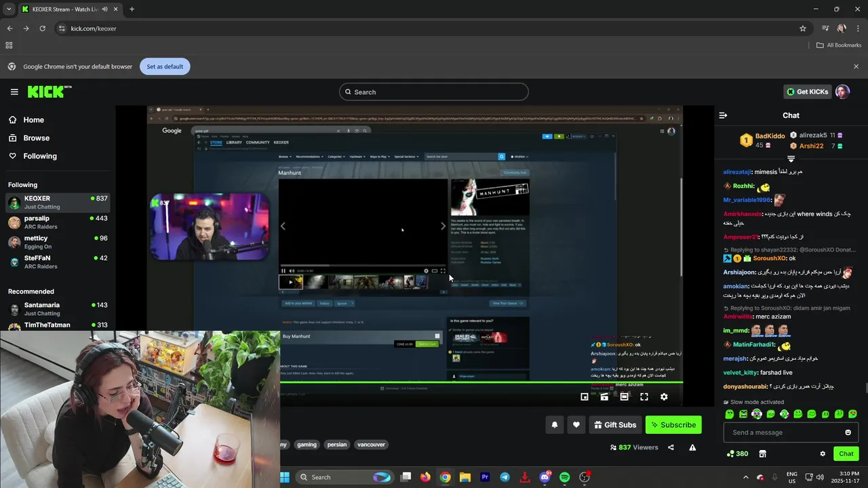This screenshot has width=868, height=488.
Task: Click BadKiddo on the chat leaderboard
Action: pyautogui.click(x=770, y=136)
